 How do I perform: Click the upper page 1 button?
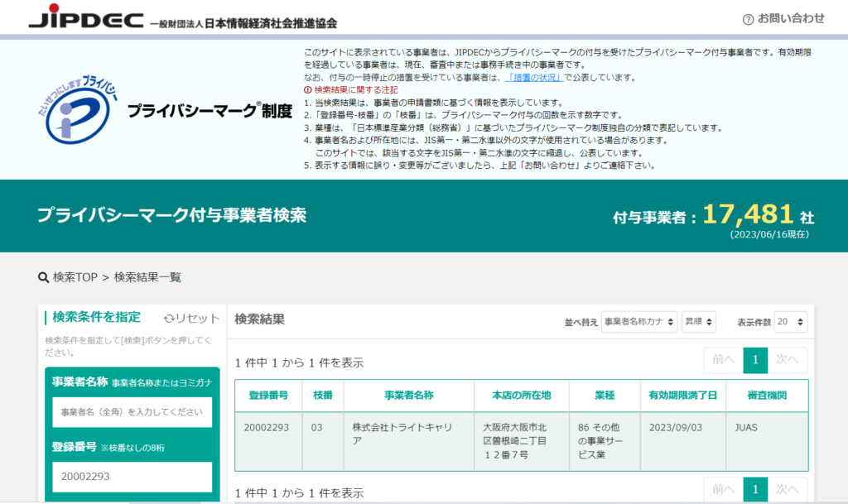click(x=755, y=360)
